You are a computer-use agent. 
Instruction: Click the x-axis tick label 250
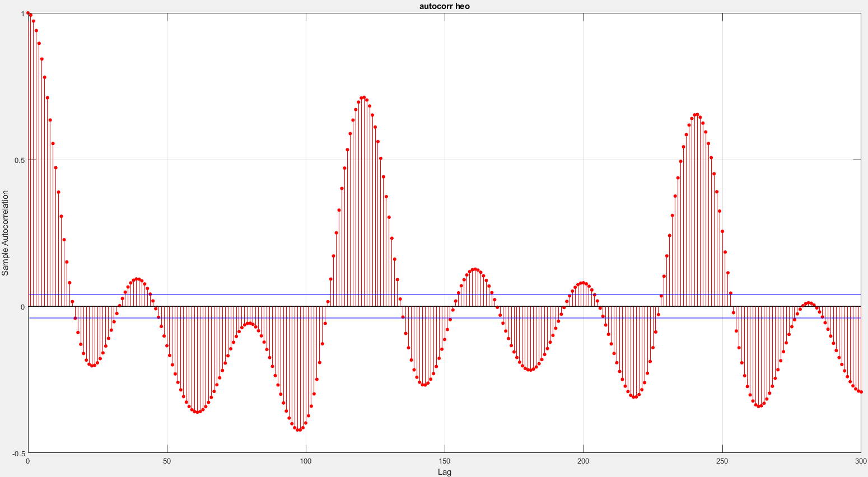click(722, 461)
